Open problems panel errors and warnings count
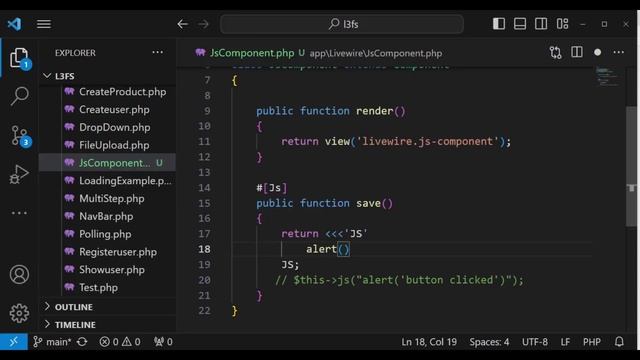This screenshot has height=360, width=640. pyautogui.click(x=120, y=342)
